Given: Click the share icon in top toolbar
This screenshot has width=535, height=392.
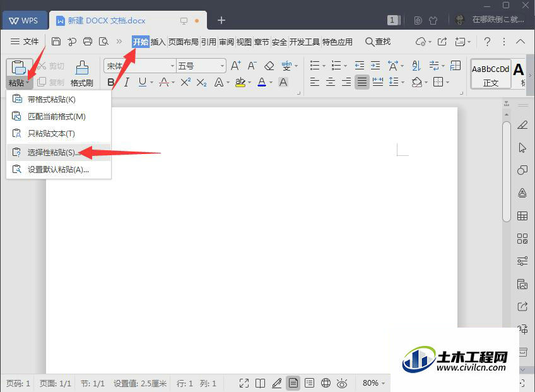Looking at the screenshot, I should coord(442,42).
